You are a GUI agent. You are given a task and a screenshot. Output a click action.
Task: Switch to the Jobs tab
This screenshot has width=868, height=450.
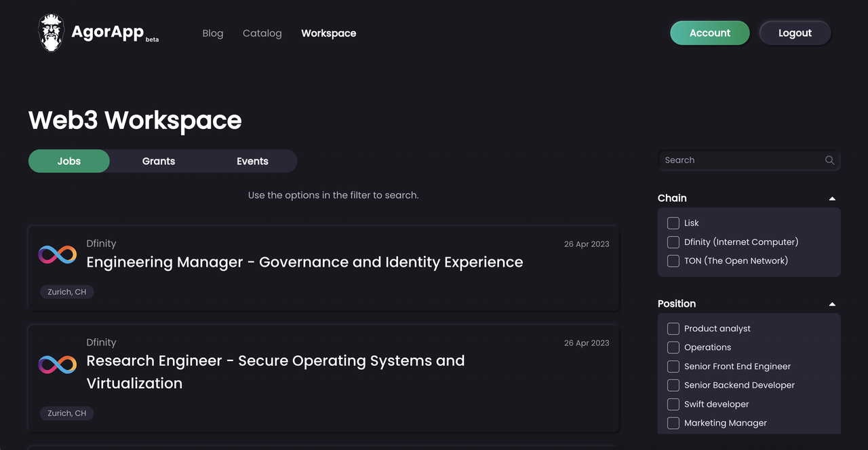point(69,161)
